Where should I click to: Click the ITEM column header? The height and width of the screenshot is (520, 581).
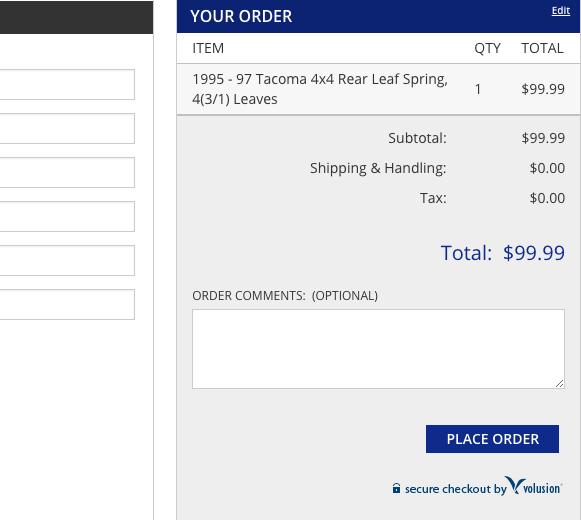click(x=208, y=48)
